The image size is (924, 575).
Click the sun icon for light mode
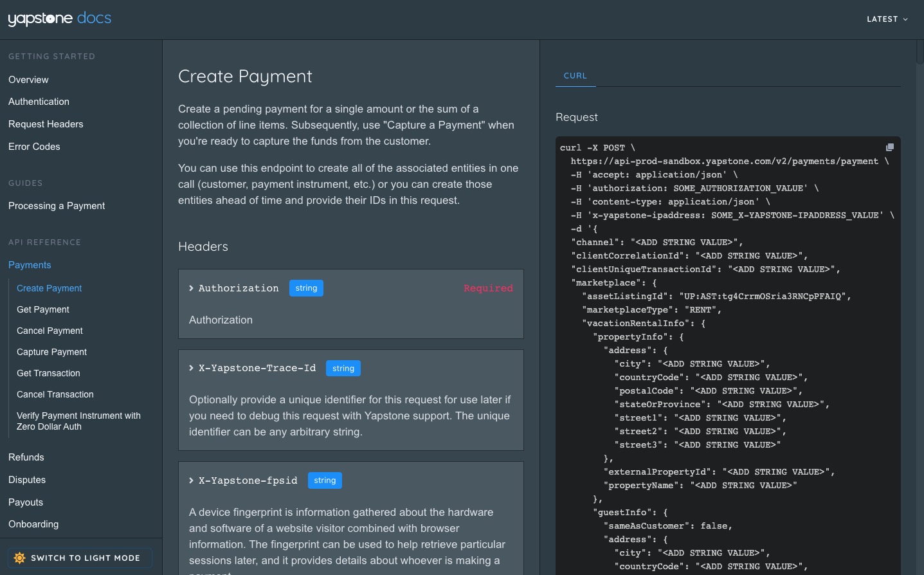pos(20,558)
